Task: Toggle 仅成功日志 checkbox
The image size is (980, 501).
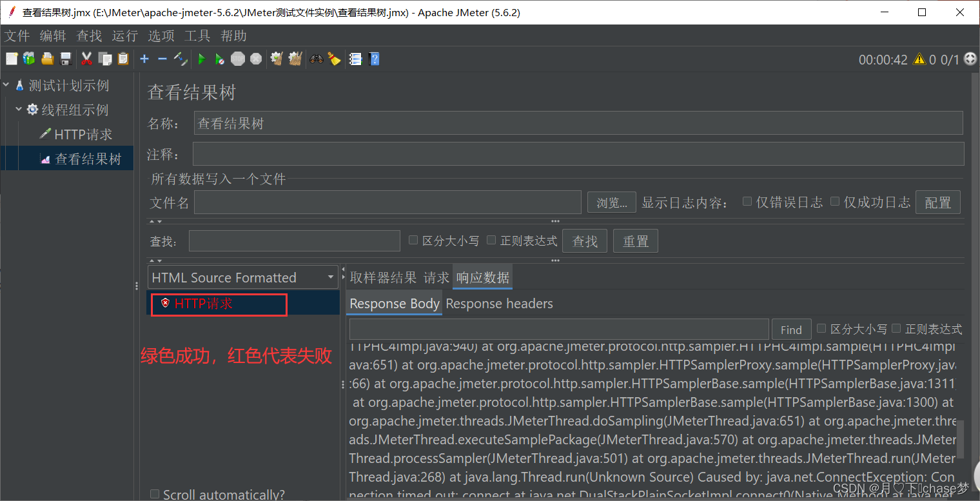Action: (x=835, y=201)
